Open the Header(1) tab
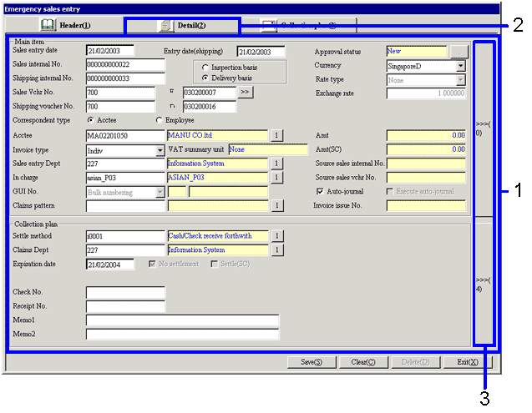 pos(64,25)
